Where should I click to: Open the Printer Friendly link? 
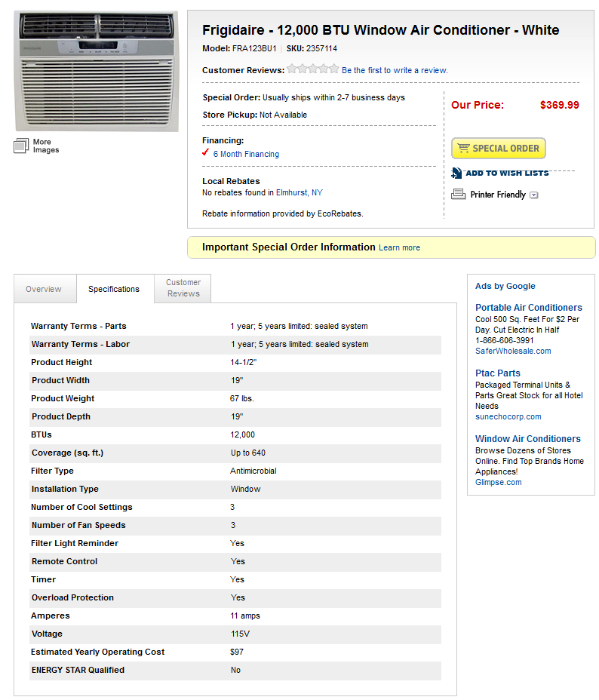coord(498,195)
